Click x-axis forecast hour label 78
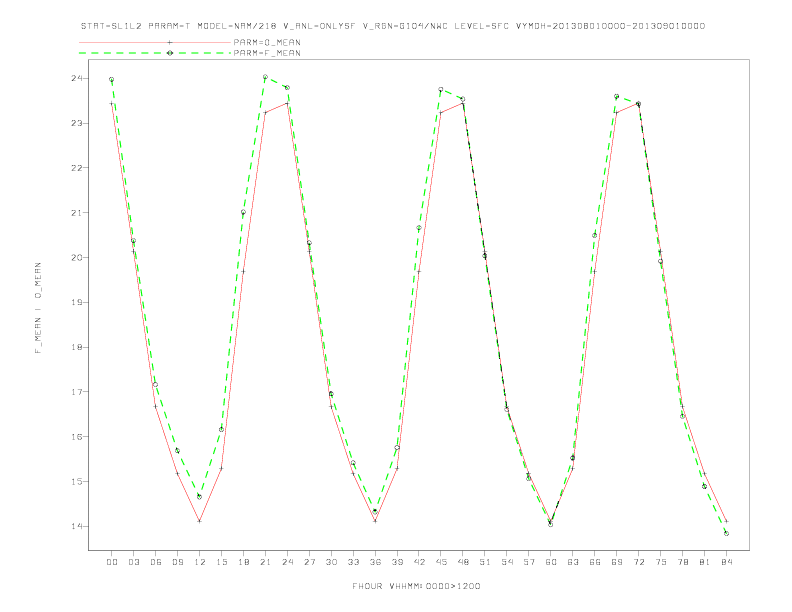Image resolution: width=792 pixels, height=612 pixels. coord(683,562)
